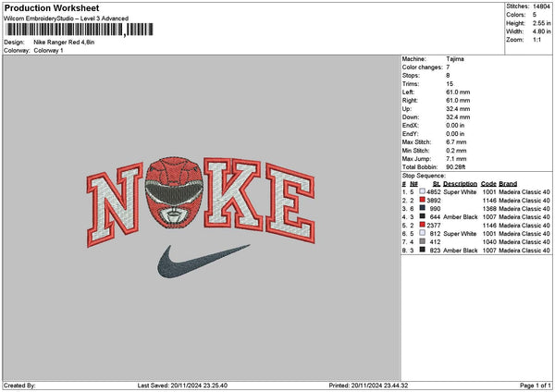555x392 pixels.
Task: Click 'Last Saved: 20/11/2024' footer text
Action: tap(169, 386)
